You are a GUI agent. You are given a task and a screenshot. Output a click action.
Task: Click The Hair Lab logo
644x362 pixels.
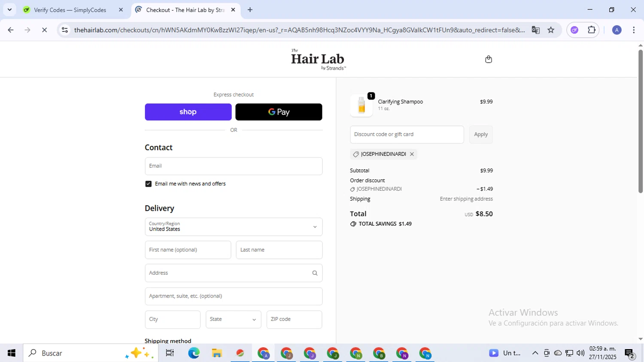click(318, 59)
